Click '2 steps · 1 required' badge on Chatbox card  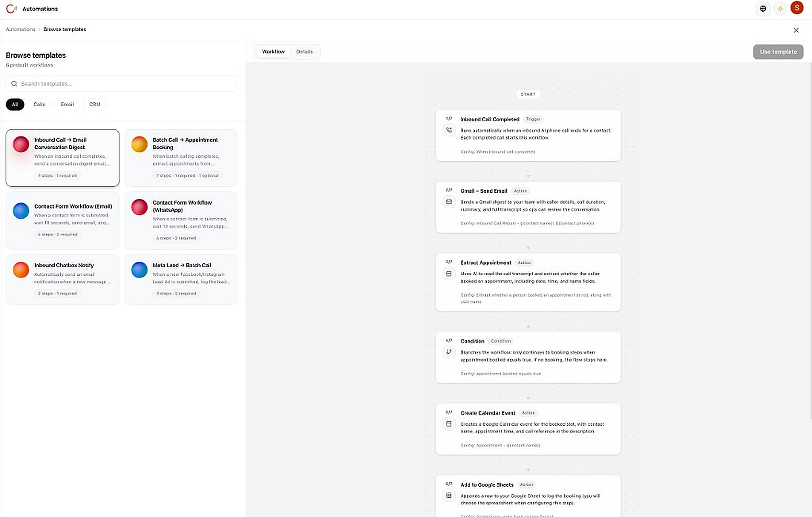click(57, 294)
